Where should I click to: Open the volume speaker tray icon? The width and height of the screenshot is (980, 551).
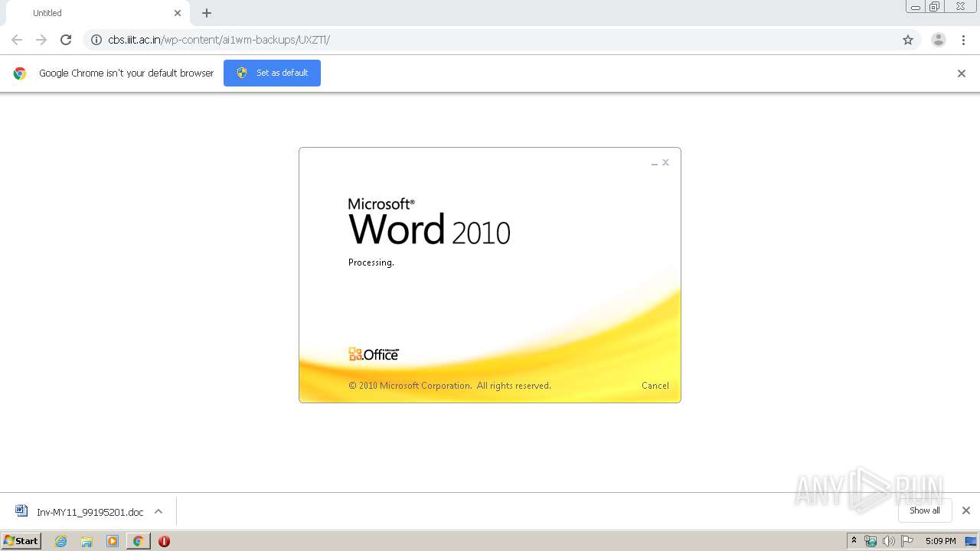point(889,541)
